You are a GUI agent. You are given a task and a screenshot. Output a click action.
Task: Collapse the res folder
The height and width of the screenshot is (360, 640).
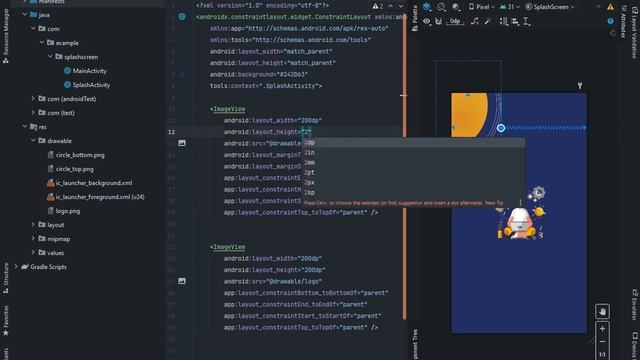pos(25,127)
